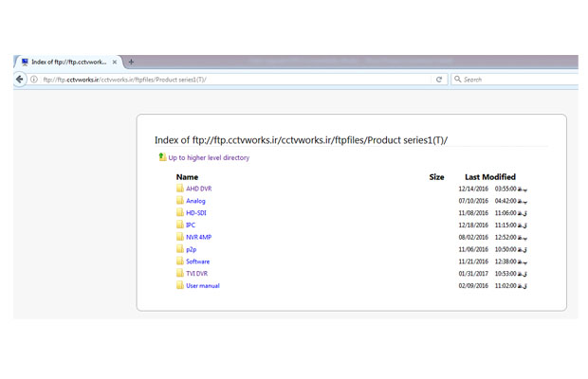The image size is (588, 379).
Task: Go up to higher level directory
Action: 209,157
